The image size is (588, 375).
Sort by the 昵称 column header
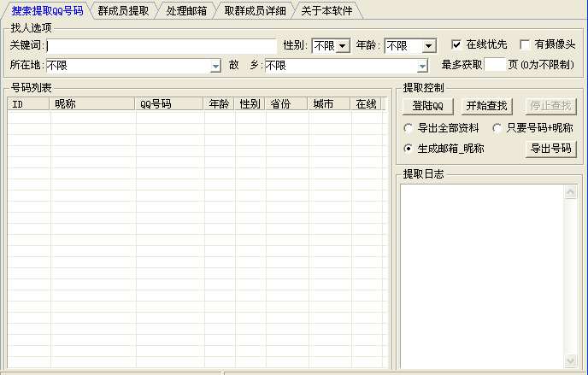click(92, 103)
